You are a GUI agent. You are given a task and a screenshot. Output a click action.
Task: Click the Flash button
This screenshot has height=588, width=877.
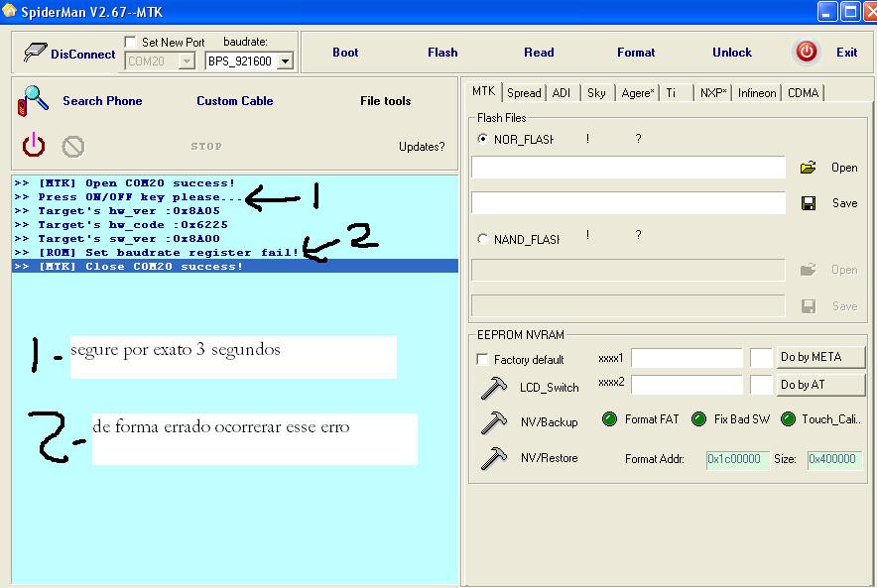tap(442, 52)
